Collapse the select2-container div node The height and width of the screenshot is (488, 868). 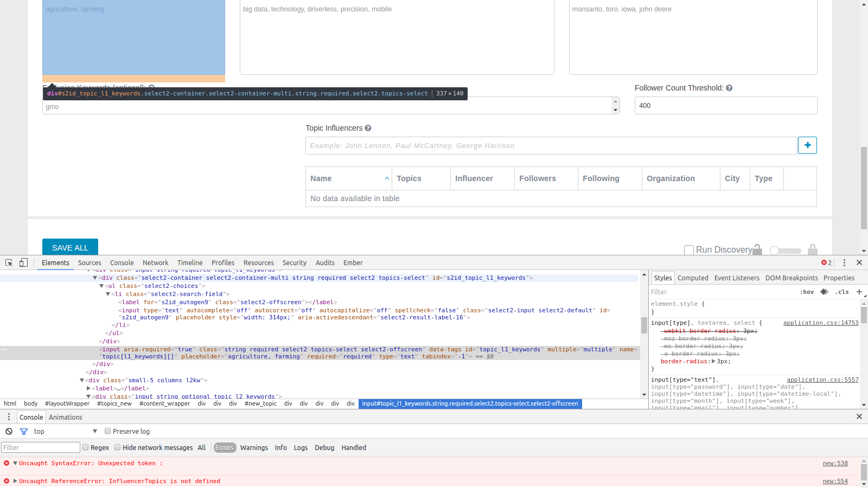95,278
